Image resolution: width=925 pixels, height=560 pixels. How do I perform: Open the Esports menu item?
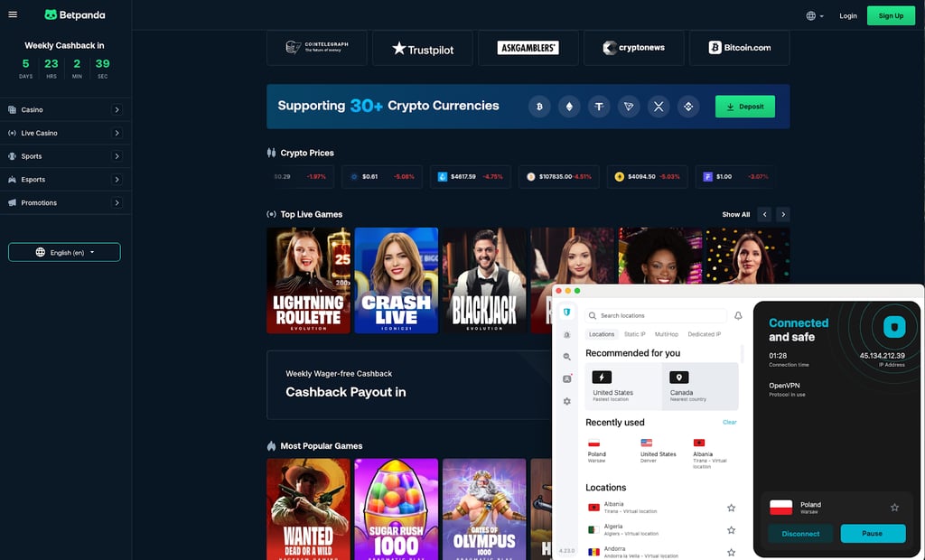[33, 180]
